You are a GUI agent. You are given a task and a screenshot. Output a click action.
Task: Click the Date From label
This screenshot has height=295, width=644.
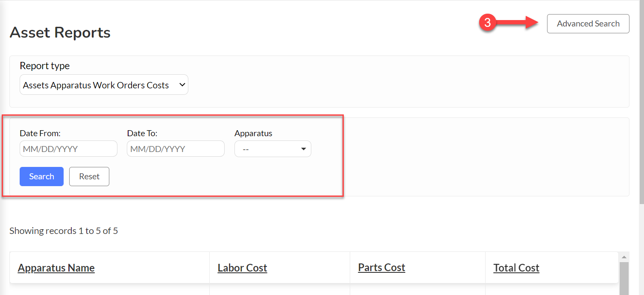point(40,133)
